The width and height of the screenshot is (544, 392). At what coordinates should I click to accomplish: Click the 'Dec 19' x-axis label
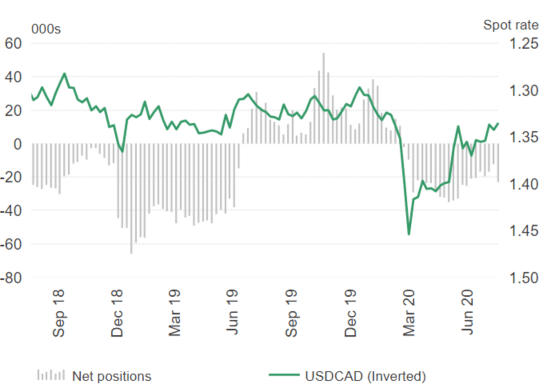[x=350, y=313]
